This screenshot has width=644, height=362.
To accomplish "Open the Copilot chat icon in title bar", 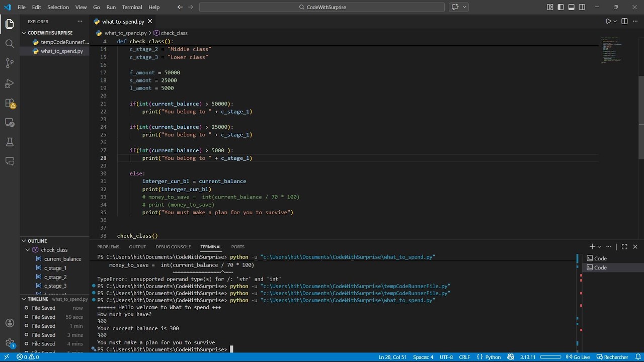I will [x=455, y=7].
